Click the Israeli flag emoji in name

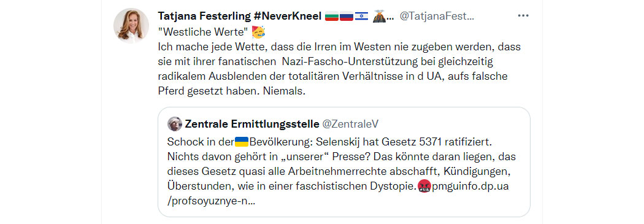[x=361, y=17]
